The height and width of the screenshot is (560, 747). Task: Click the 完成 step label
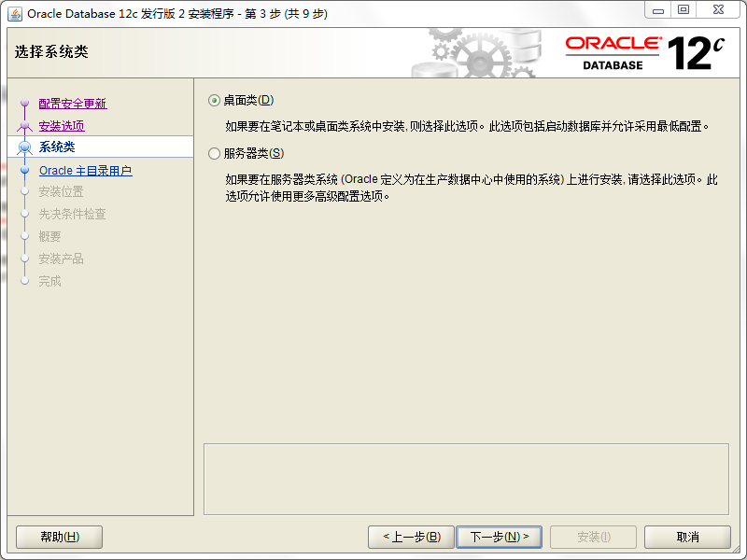point(50,282)
